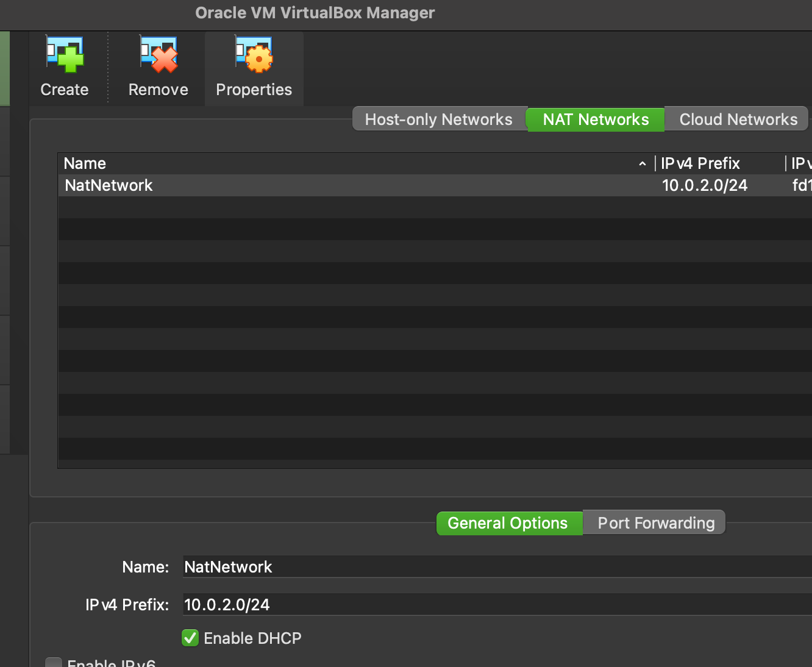Select the NAT Networks tab
Viewport: 812px width, 667px height.
click(594, 119)
